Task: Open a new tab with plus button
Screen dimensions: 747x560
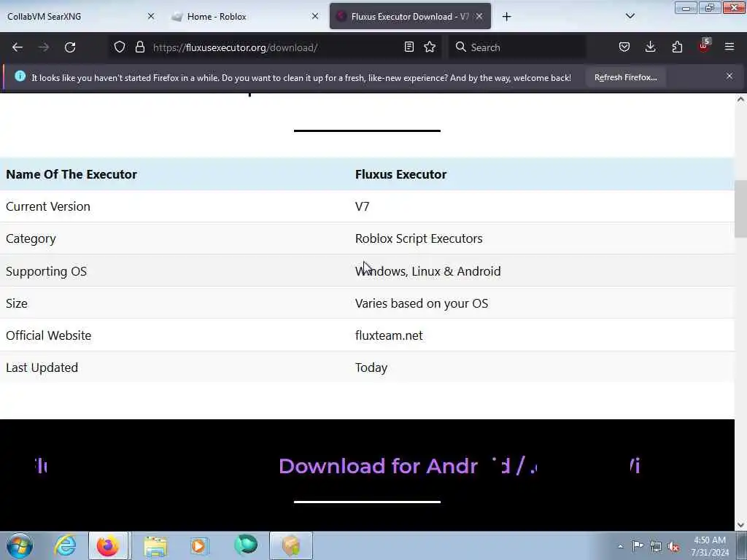Action: pos(506,17)
